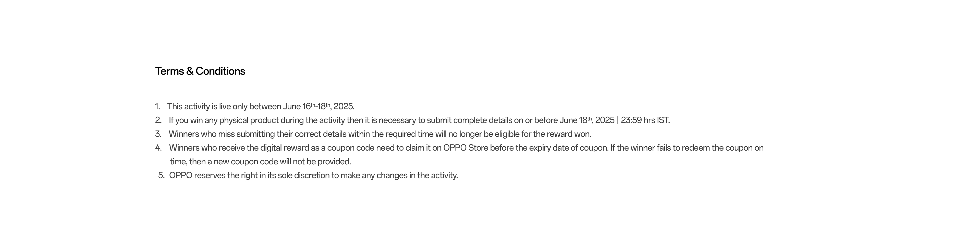
Task: Click the line "new coupon code will not be provided"
Action: click(260, 162)
